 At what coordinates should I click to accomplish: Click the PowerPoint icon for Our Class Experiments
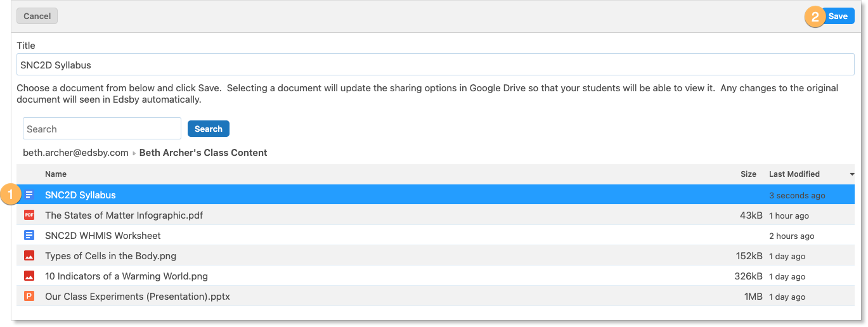click(x=29, y=296)
